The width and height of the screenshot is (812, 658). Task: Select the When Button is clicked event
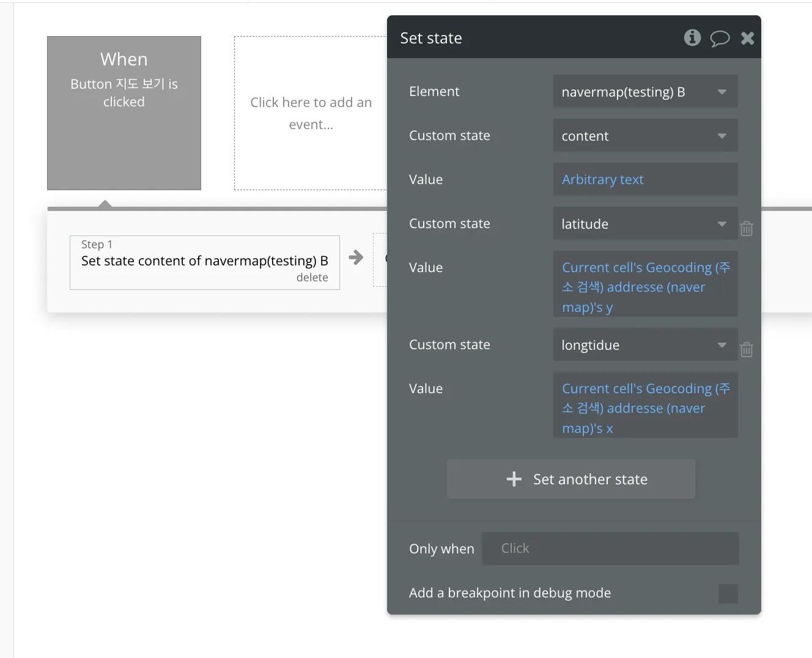point(124,113)
